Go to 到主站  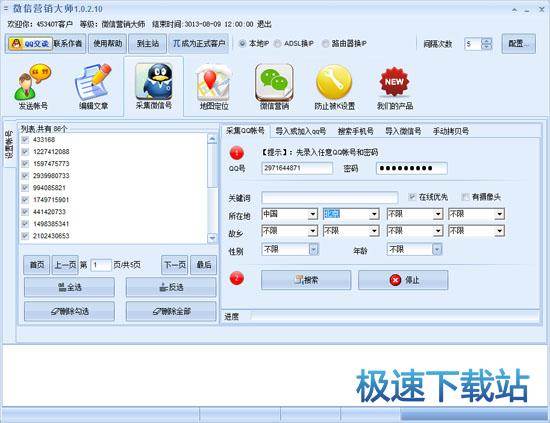(148, 43)
